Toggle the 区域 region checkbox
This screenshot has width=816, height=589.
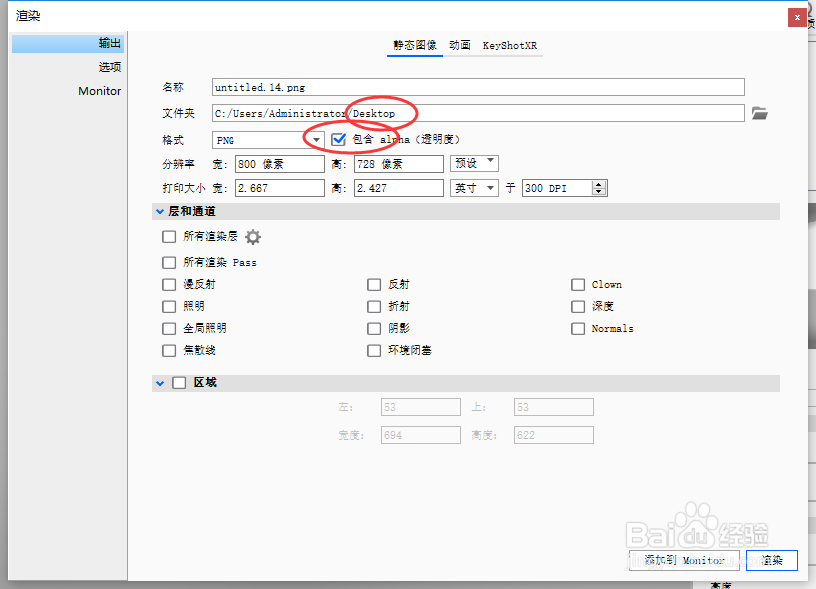(x=179, y=382)
